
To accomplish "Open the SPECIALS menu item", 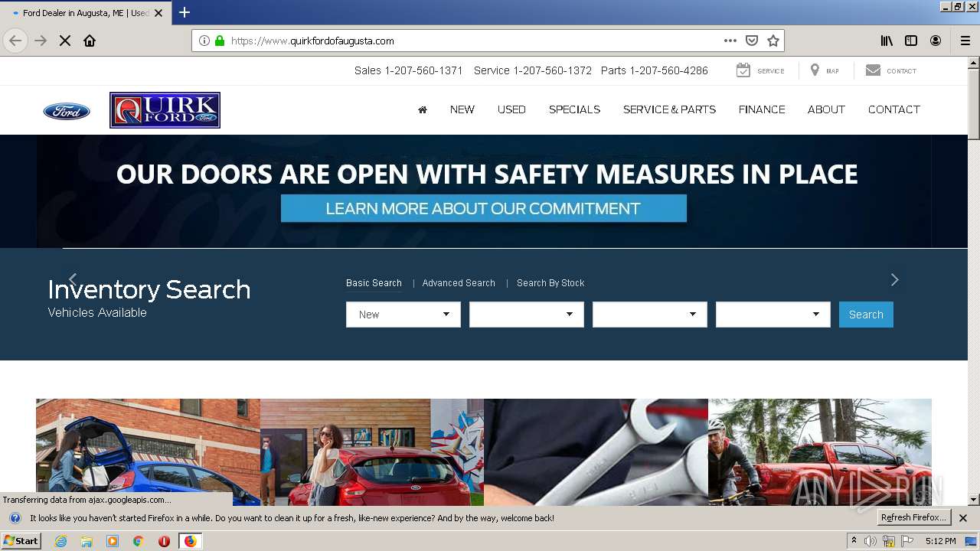I will [574, 109].
